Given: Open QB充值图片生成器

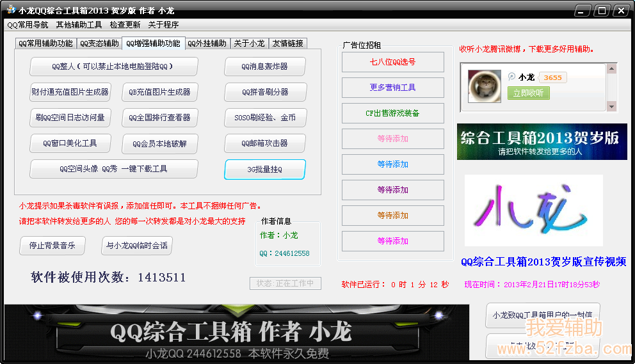Looking at the screenshot, I should pyautogui.click(x=159, y=92).
